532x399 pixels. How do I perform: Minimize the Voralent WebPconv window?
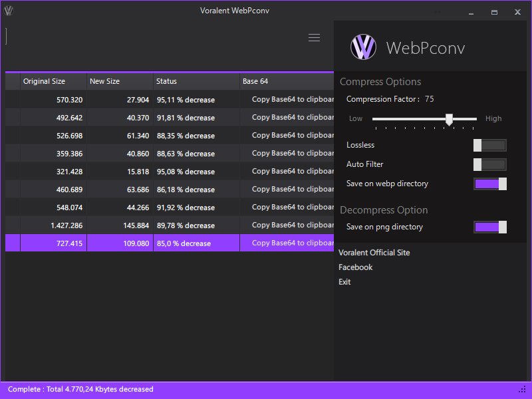pos(471,13)
